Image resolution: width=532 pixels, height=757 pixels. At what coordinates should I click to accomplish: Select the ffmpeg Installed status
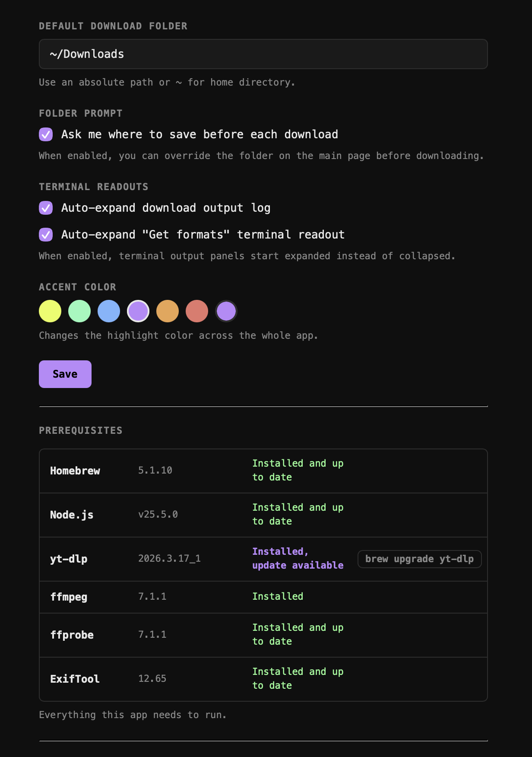[x=278, y=596]
